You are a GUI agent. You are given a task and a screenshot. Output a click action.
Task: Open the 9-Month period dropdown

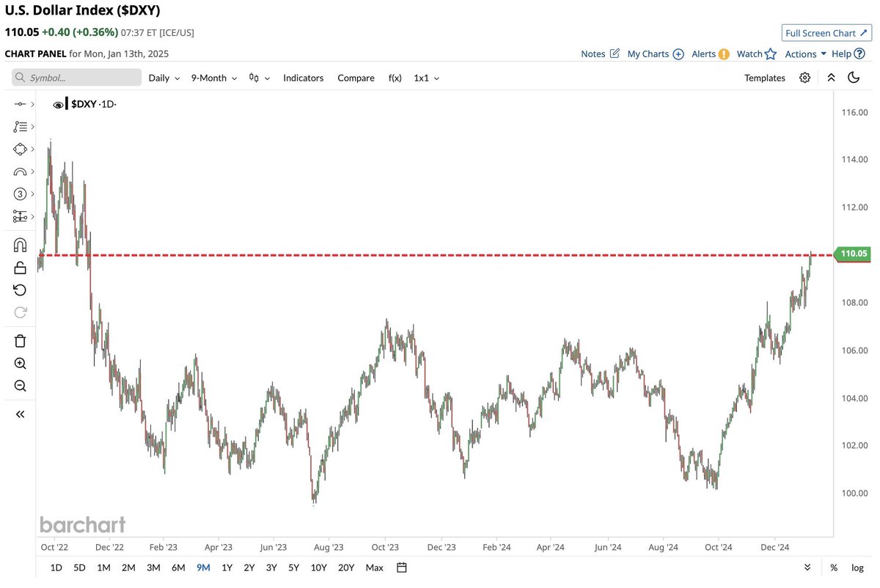point(213,78)
